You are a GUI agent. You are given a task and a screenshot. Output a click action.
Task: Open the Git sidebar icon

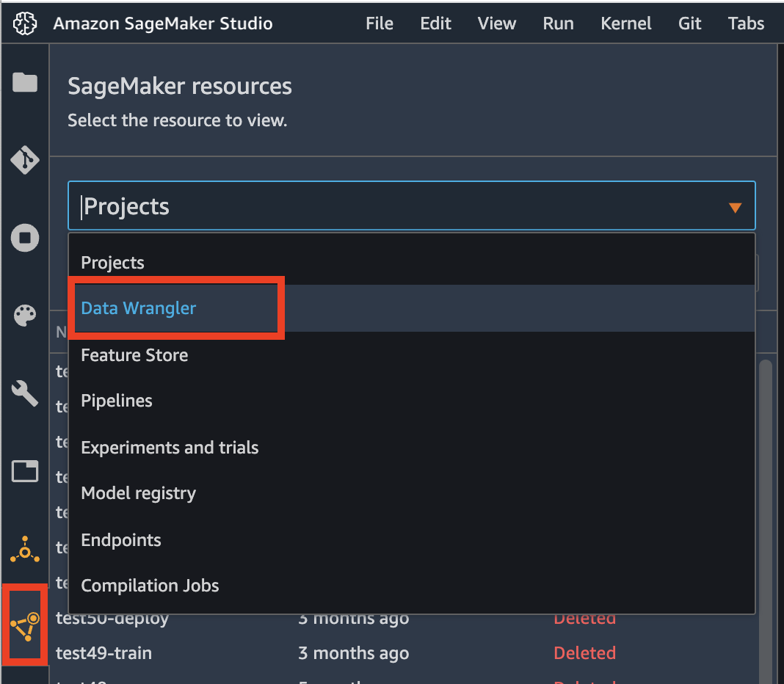point(25,160)
